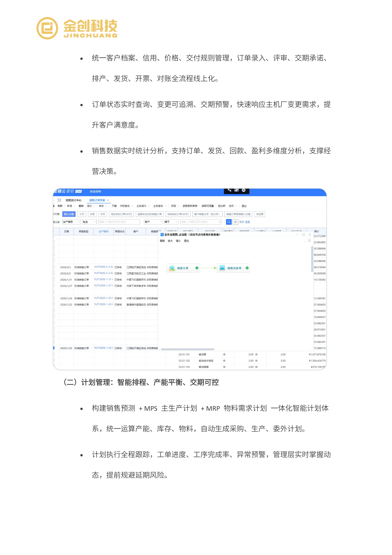Choose the 销售订单宽表默认方案 scheme
This screenshot has height=555, width=392.
pos(238,214)
